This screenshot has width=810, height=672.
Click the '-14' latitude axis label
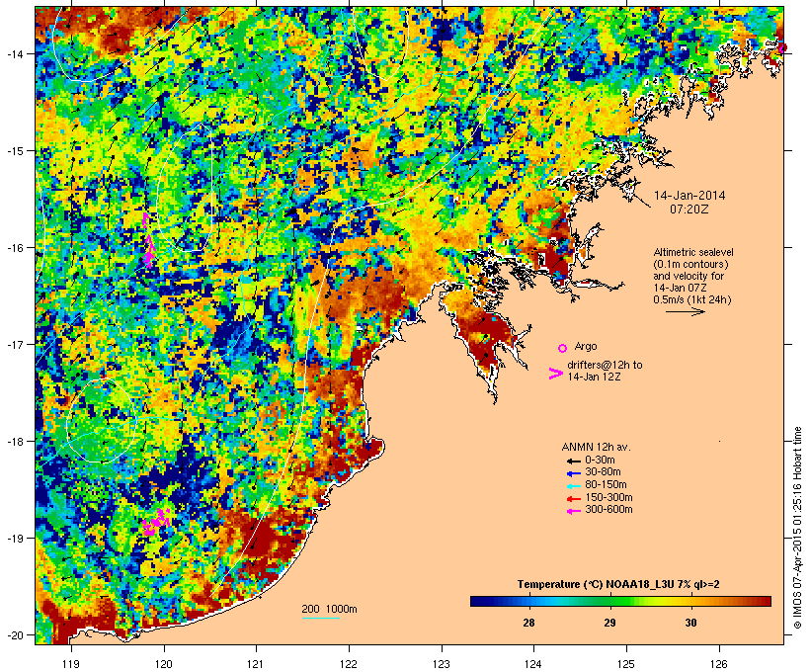tap(14, 53)
